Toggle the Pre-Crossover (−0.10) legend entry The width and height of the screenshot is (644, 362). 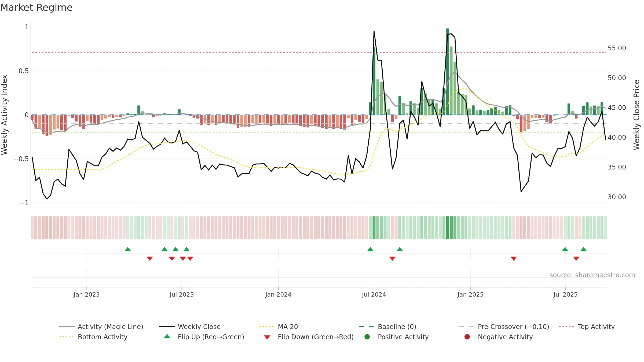point(504,327)
